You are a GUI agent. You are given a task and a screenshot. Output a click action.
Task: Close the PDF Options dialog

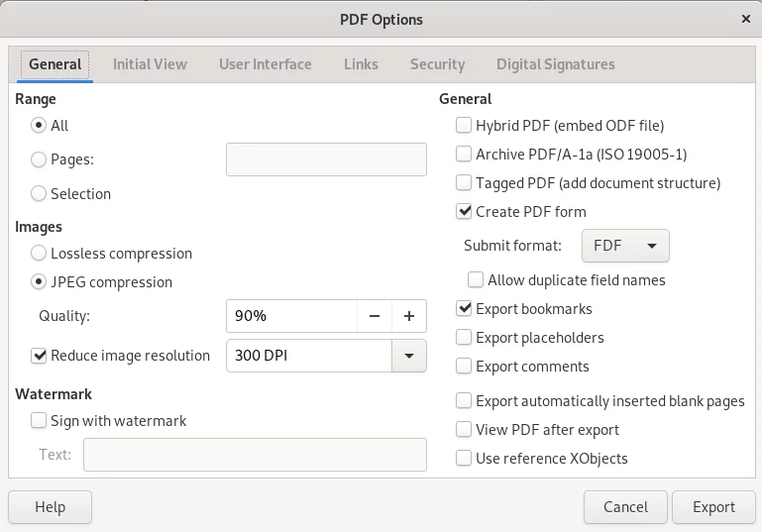coord(746,19)
